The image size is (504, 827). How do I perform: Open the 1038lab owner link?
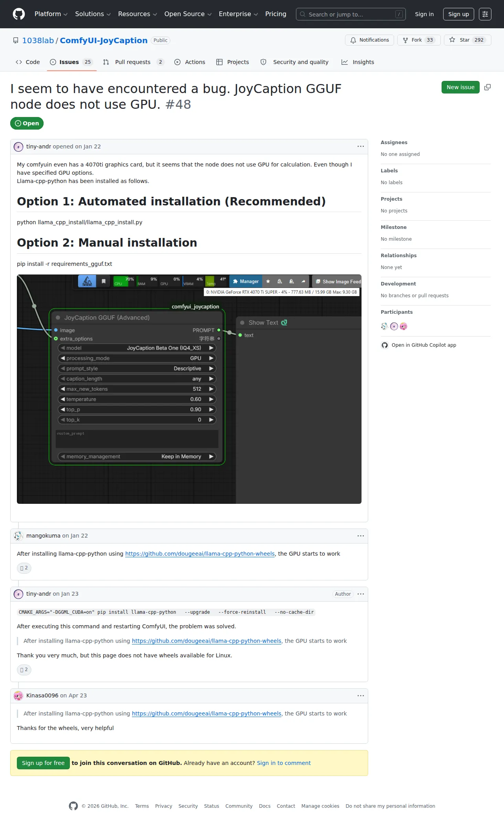[38, 40]
